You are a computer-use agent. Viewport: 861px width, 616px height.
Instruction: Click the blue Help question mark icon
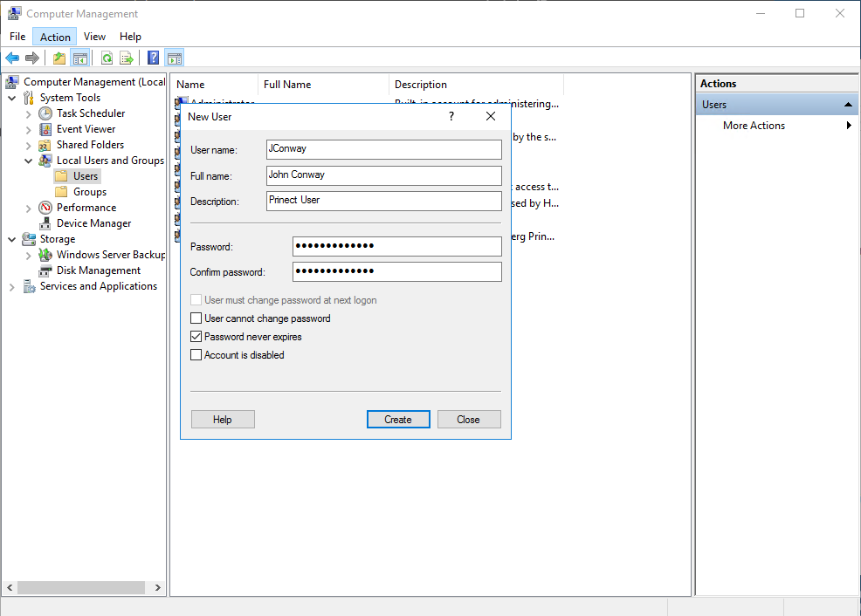pyautogui.click(x=154, y=58)
